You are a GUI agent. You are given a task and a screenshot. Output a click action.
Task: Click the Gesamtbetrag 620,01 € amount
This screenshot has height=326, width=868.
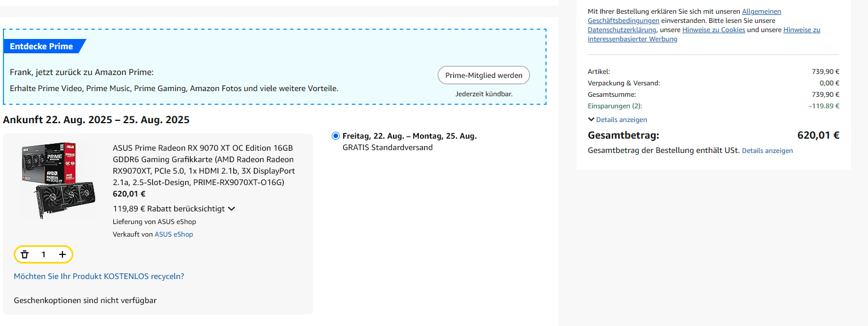click(x=818, y=136)
